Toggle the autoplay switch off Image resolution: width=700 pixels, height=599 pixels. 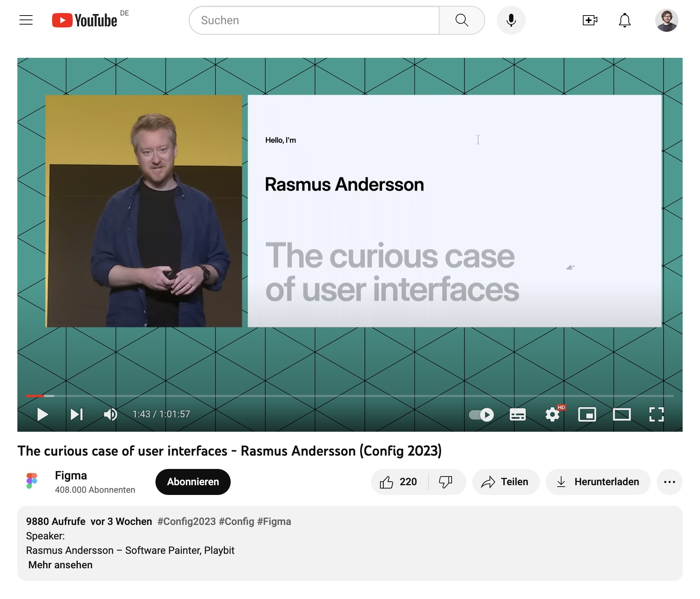(x=481, y=414)
